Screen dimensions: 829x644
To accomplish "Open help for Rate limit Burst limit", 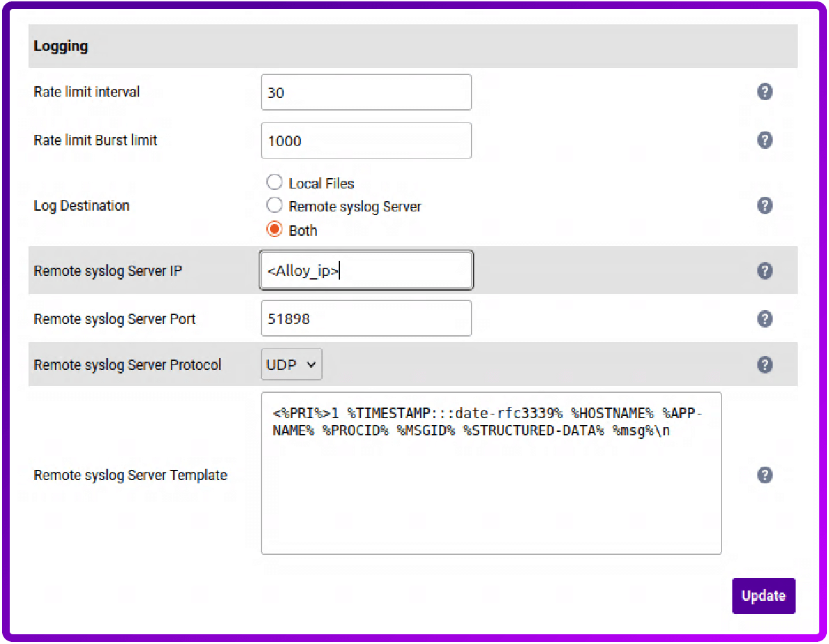I will click(764, 140).
